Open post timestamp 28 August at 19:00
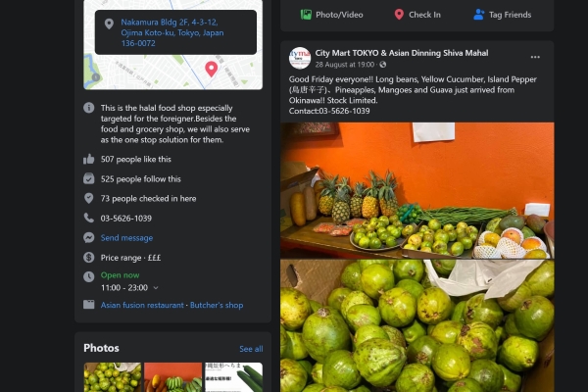The image size is (588, 392). 345,65
